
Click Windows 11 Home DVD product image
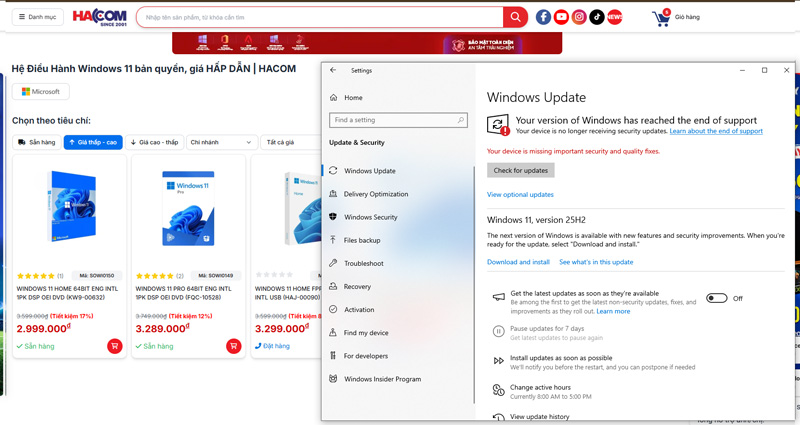tap(70, 207)
